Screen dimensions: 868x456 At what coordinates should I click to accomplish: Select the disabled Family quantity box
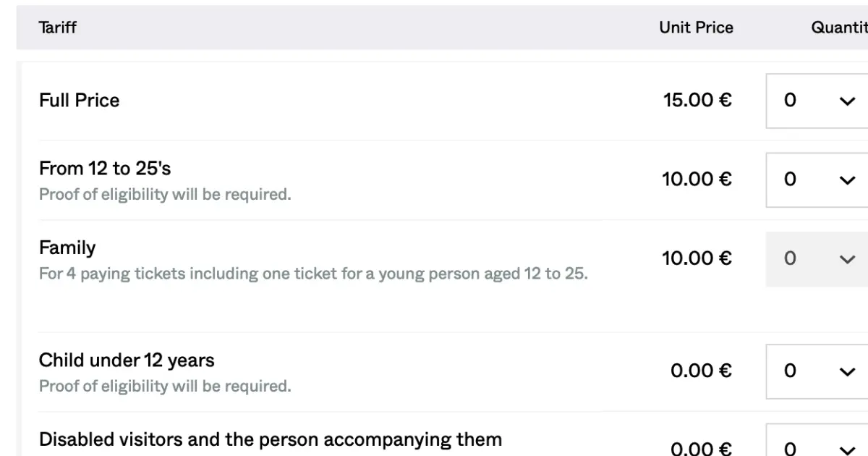tap(817, 258)
